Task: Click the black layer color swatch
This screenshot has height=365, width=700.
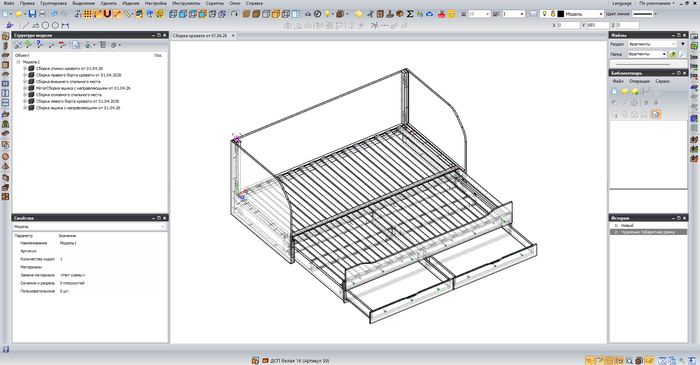Action: 561,14
